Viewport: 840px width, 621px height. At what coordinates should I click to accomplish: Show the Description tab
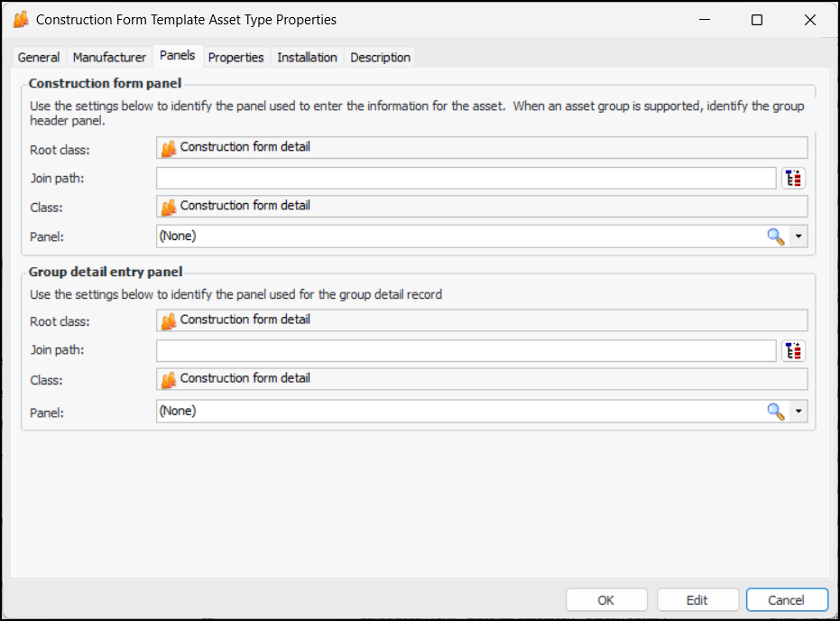380,57
